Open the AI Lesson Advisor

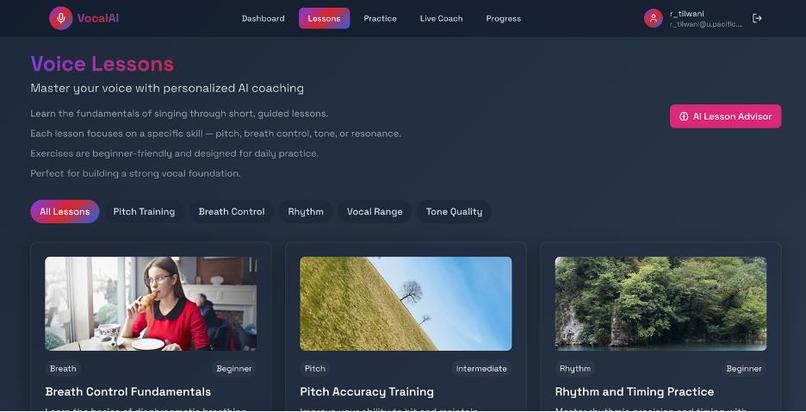(x=725, y=117)
